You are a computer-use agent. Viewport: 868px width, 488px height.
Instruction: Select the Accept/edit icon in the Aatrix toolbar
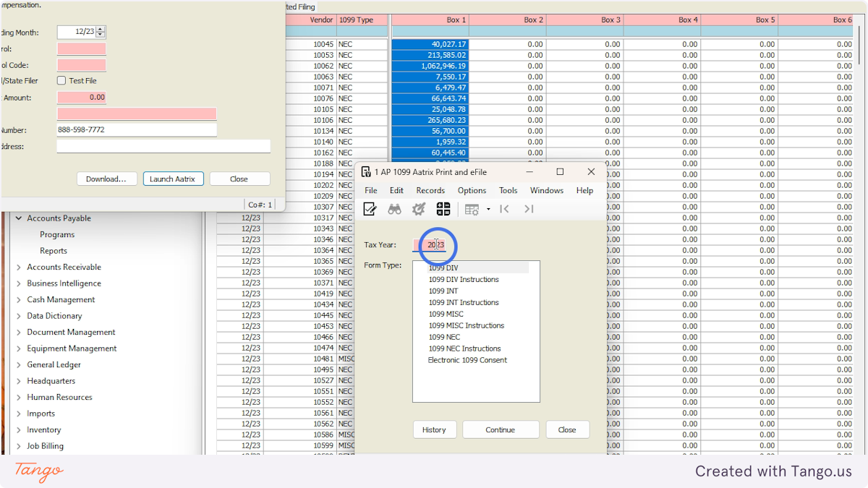tap(370, 209)
